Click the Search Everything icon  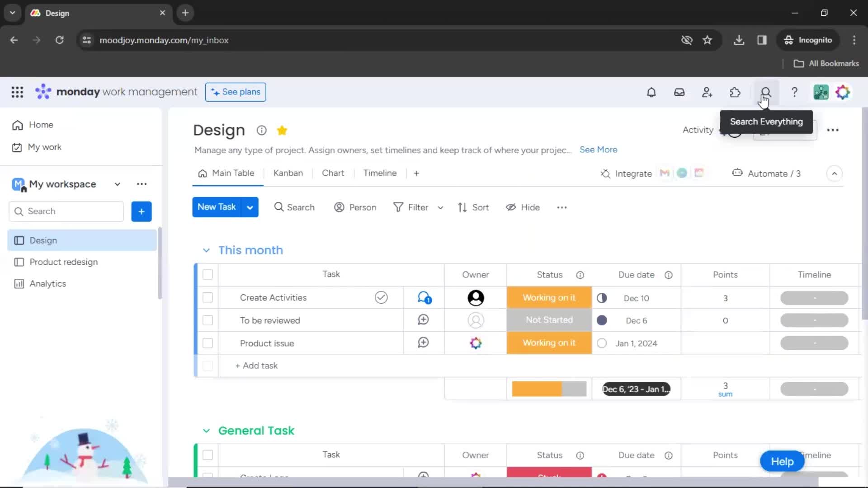point(765,92)
